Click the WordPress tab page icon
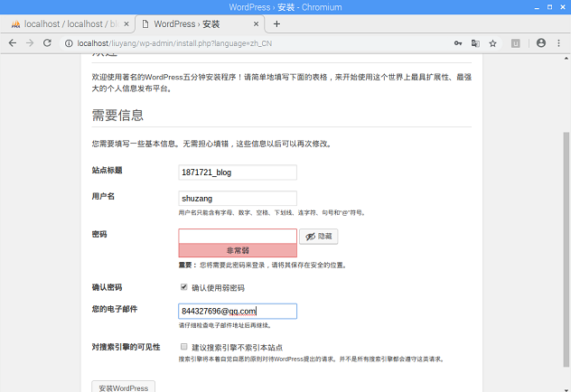Viewport: 571px width, 392px height. (145, 24)
